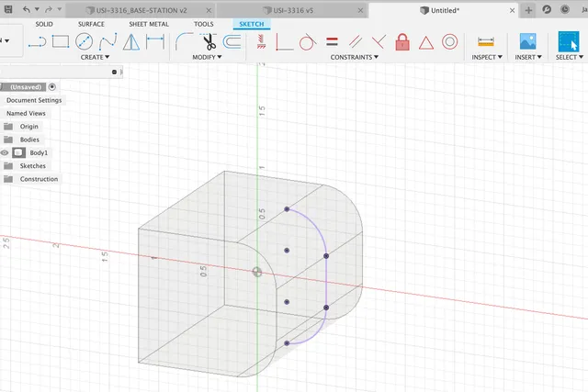Open the MODIFY dropdown menu

pos(207,57)
